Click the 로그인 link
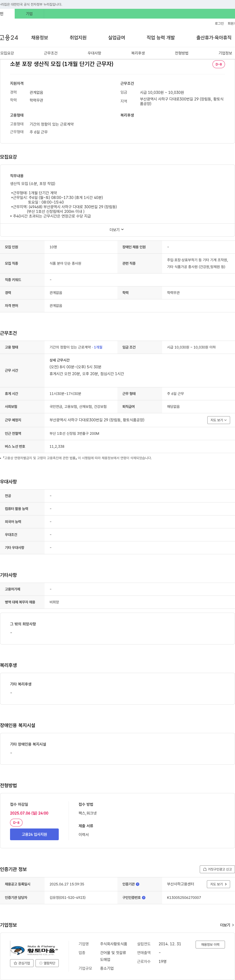This screenshot has width=235, height=980. pos(219,24)
